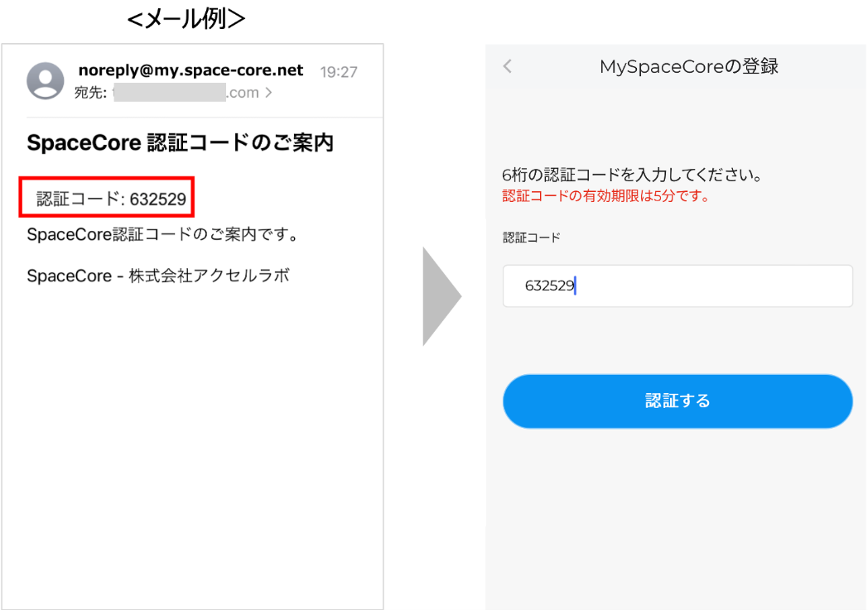The height and width of the screenshot is (610, 868).
Task: Tap the back chevron in registration header
Action: (508, 67)
